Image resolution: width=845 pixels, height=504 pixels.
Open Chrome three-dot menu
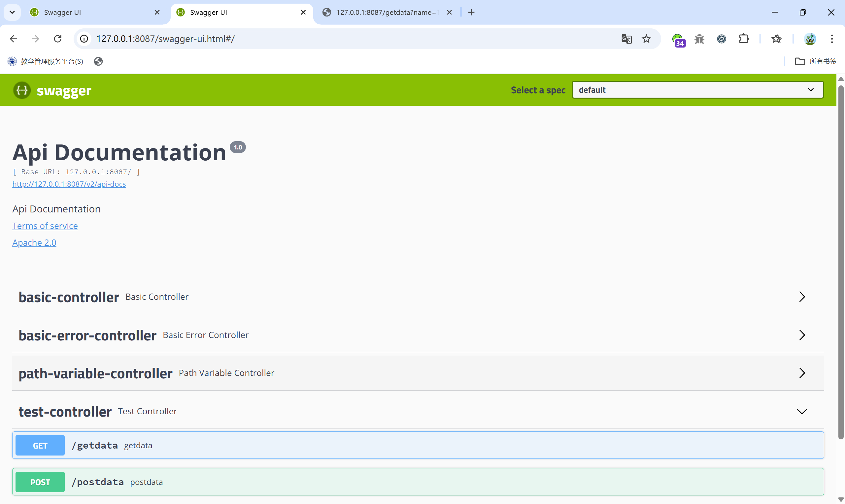(832, 39)
